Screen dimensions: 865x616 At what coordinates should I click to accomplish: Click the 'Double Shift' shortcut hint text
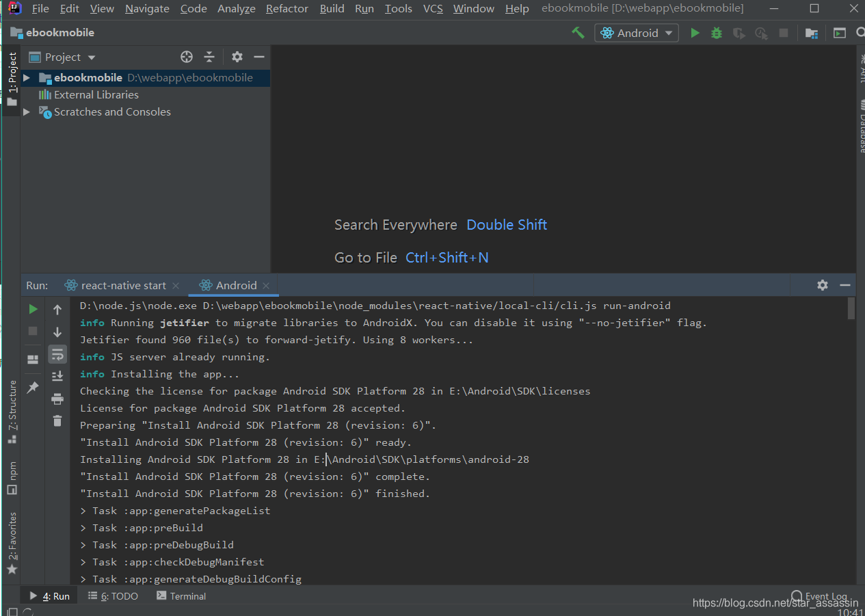(507, 225)
